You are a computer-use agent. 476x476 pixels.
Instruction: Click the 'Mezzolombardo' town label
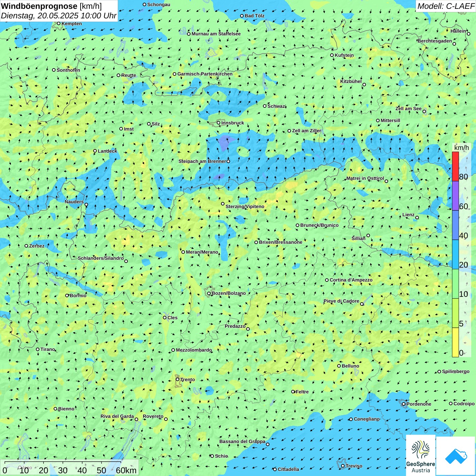[x=194, y=350]
